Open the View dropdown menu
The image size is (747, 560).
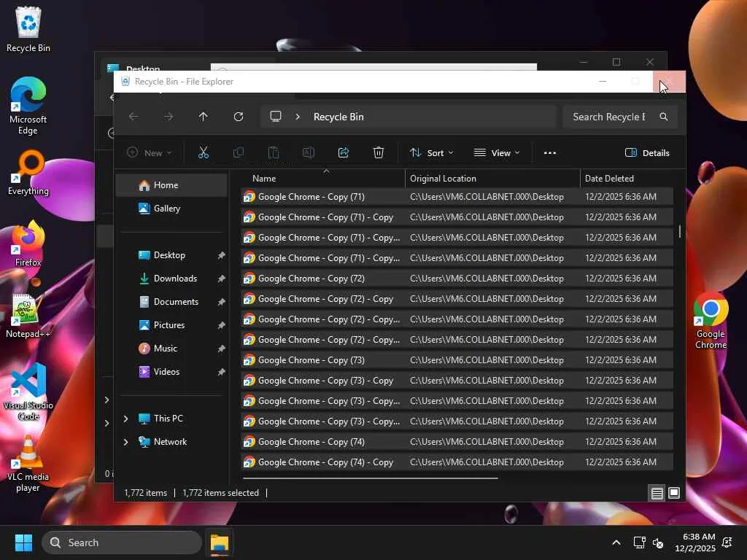coord(497,153)
